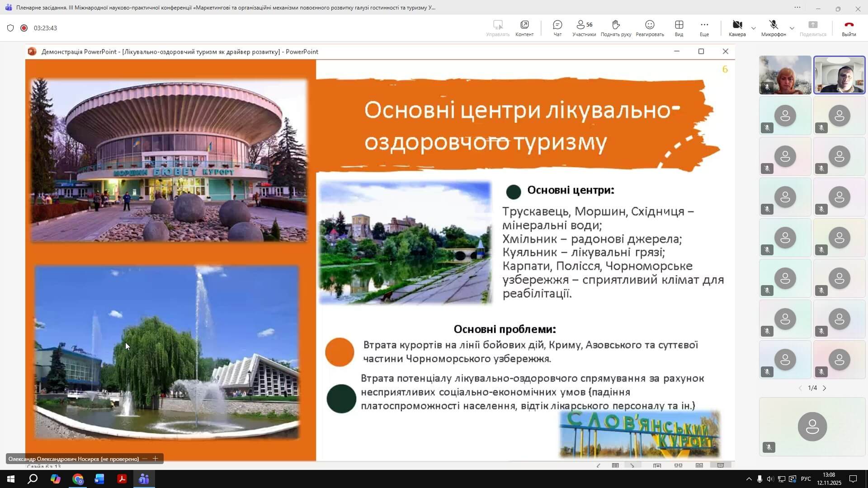Open Word from the Windows taskbar
868x488 pixels.
(99, 479)
